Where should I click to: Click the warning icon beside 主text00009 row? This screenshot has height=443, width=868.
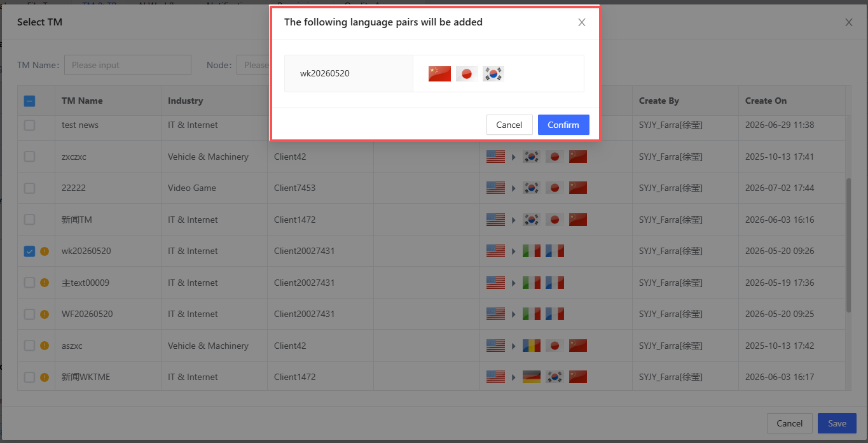[x=45, y=283]
